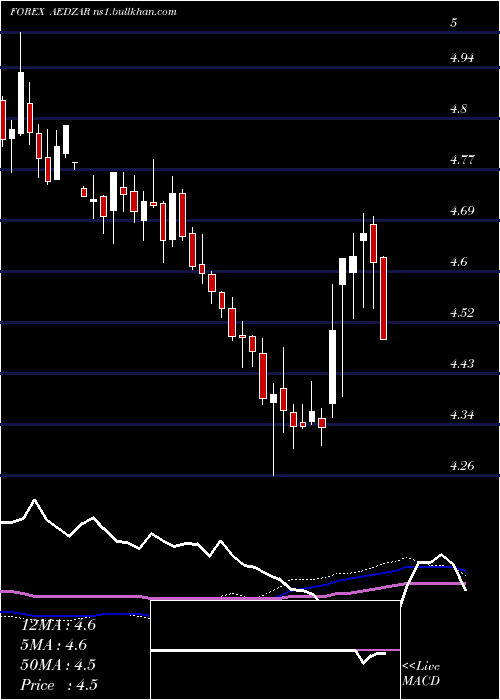The image size is (500, 700).
Task: Click the large white candle of the rebound
Action: coord(333,367)
